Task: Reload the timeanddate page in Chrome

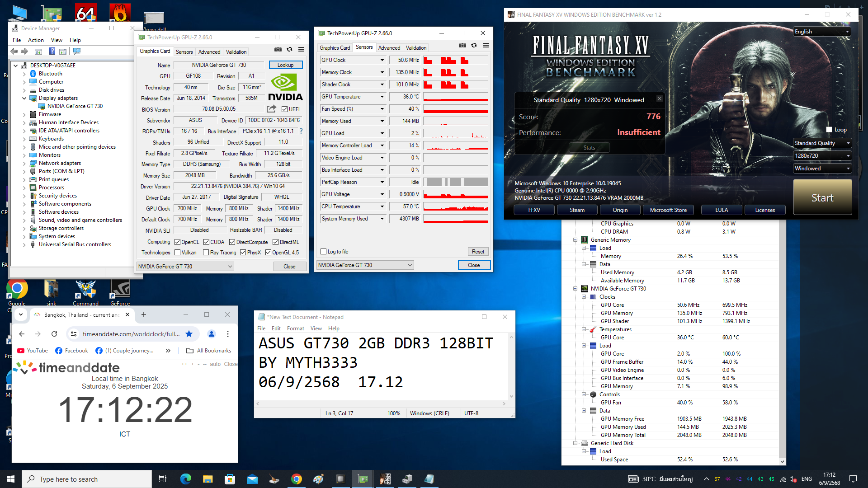Action: tap(54, 334)
